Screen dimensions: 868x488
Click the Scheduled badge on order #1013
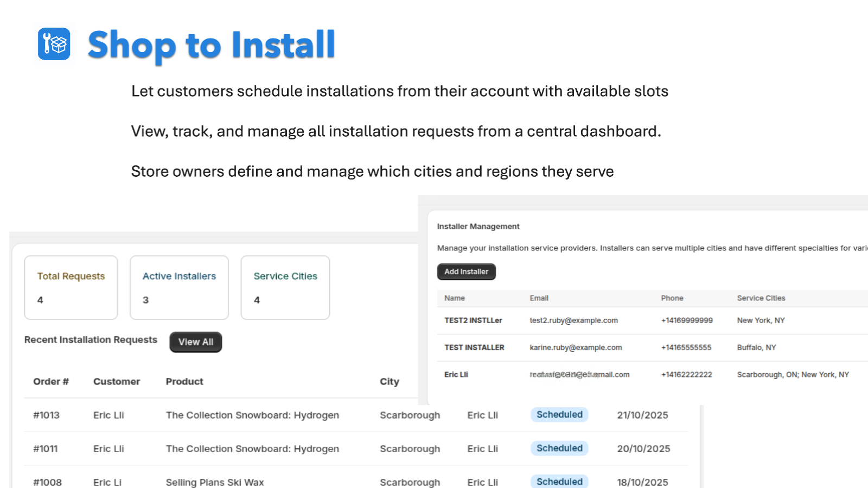559,414
